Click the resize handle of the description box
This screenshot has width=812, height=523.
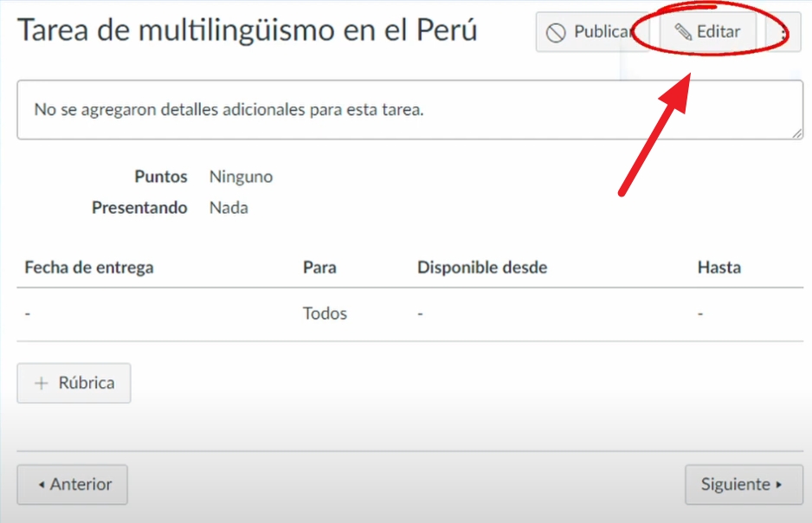tap(797, 133)
